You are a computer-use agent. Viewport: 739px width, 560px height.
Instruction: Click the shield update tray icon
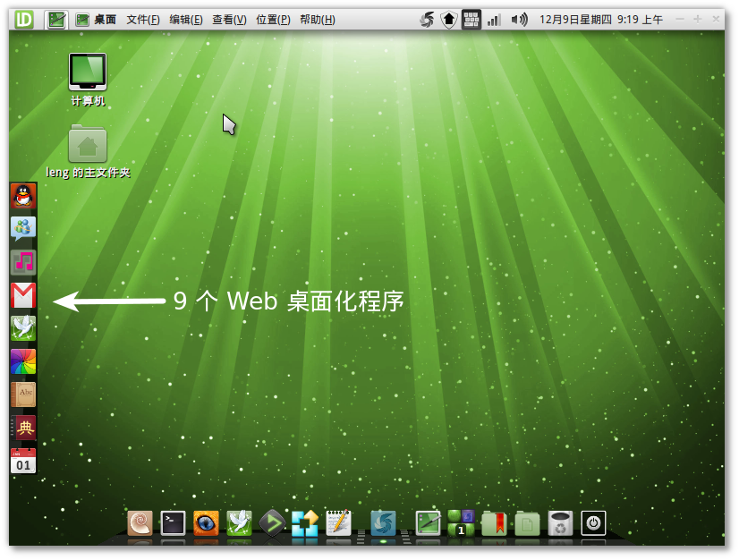[x=449, y=20]
